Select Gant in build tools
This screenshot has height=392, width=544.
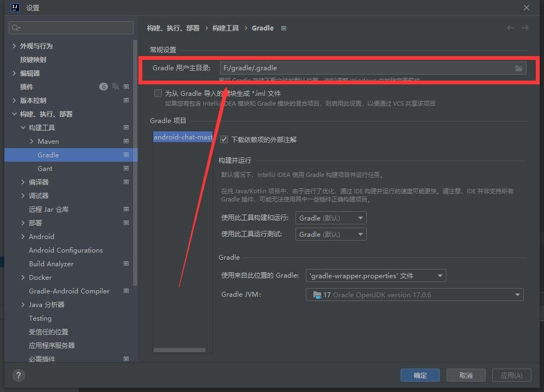coord(45,168)
